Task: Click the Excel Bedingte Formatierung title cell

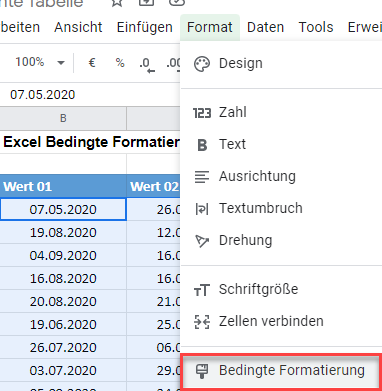Action: click(90, 142)
